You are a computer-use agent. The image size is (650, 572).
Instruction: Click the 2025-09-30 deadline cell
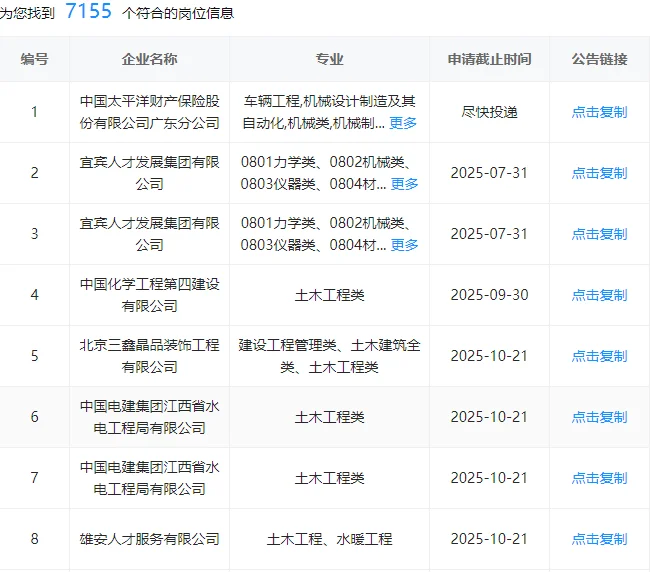[x=490, y=295]
